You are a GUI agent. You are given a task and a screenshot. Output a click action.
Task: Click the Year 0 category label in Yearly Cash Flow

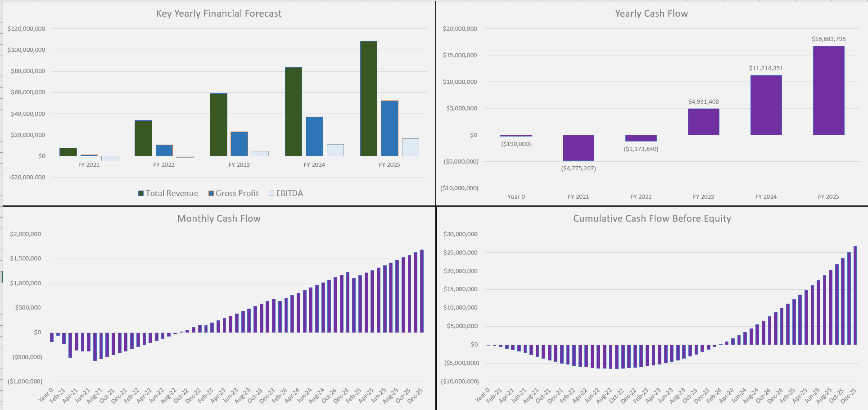coord(516,196)
